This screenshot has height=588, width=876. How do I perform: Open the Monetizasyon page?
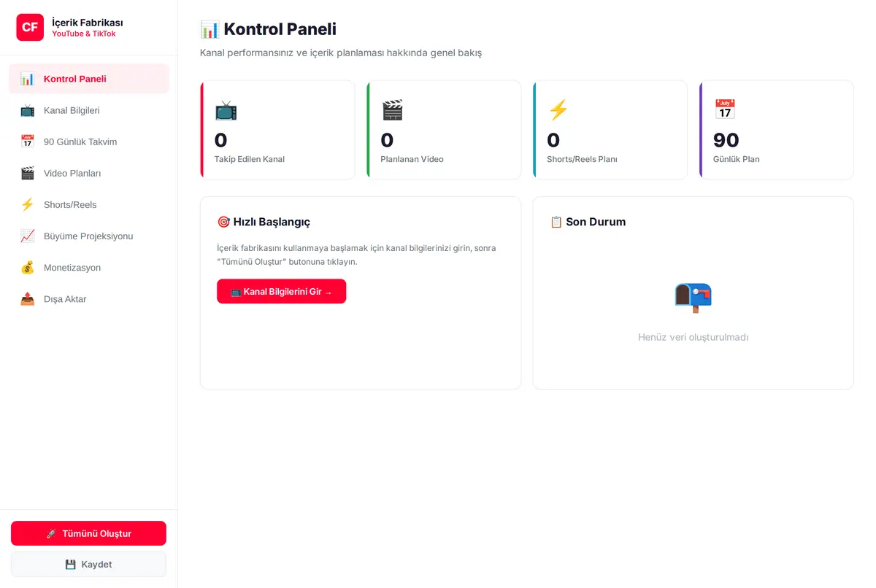tap(89, 268)
